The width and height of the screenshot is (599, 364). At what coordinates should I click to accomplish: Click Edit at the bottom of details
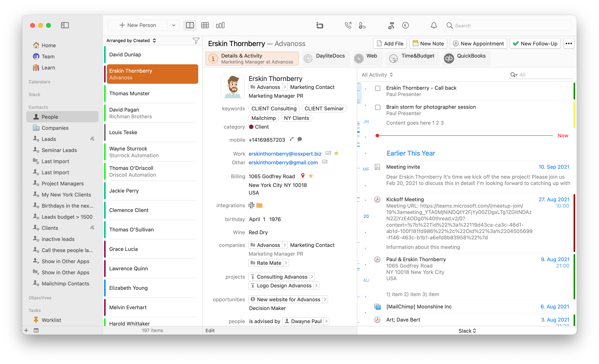[210, 330]
